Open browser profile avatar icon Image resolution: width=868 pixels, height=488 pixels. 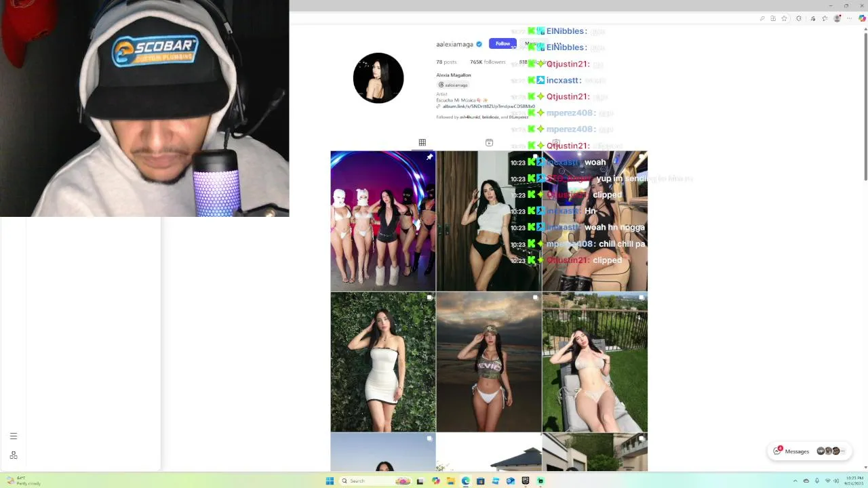837,18
